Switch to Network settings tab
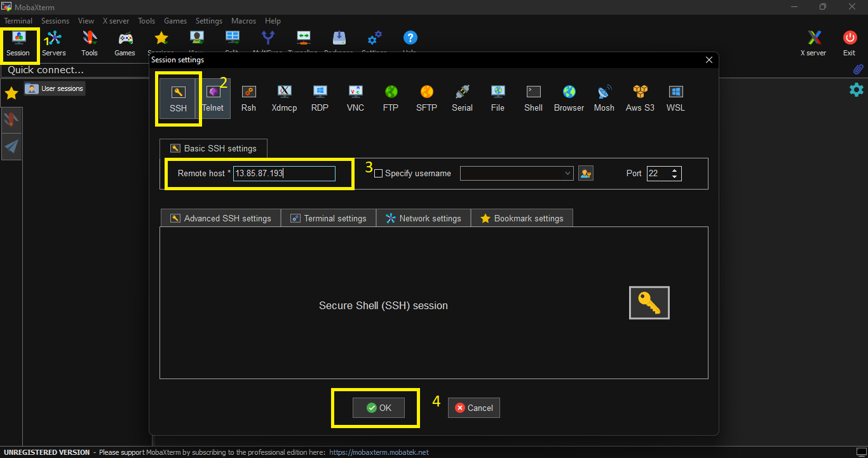The width and height of the screenshot is (868, 458). tap(423, 218)
